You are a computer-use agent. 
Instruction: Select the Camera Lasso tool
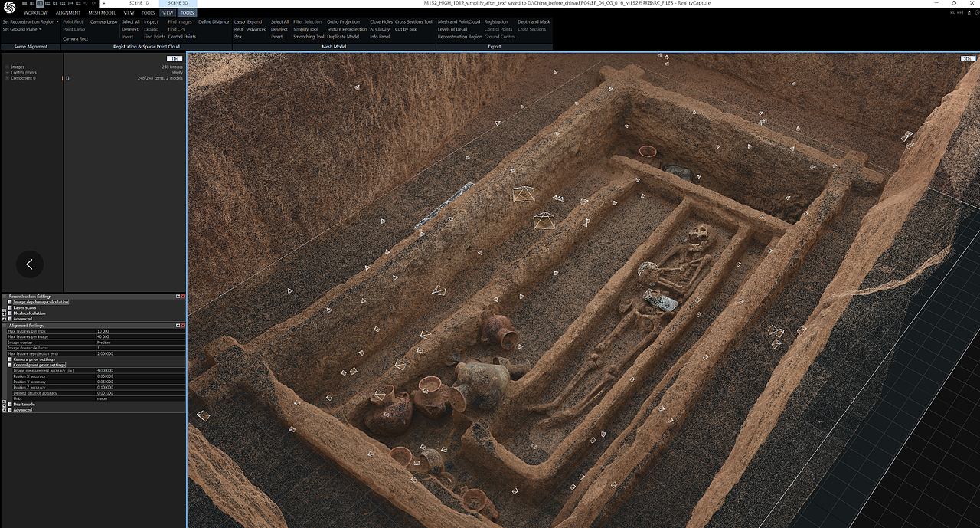[103, 21]
